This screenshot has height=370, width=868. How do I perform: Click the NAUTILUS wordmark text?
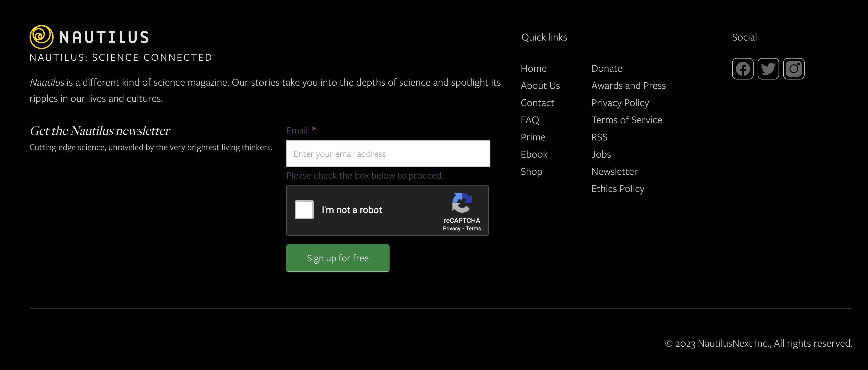104,37
